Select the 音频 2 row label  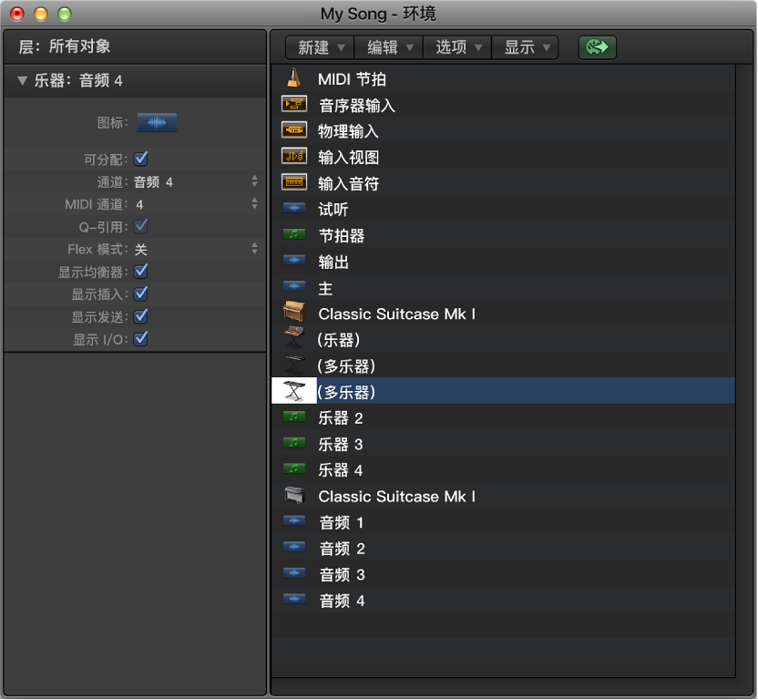[342, 549]
